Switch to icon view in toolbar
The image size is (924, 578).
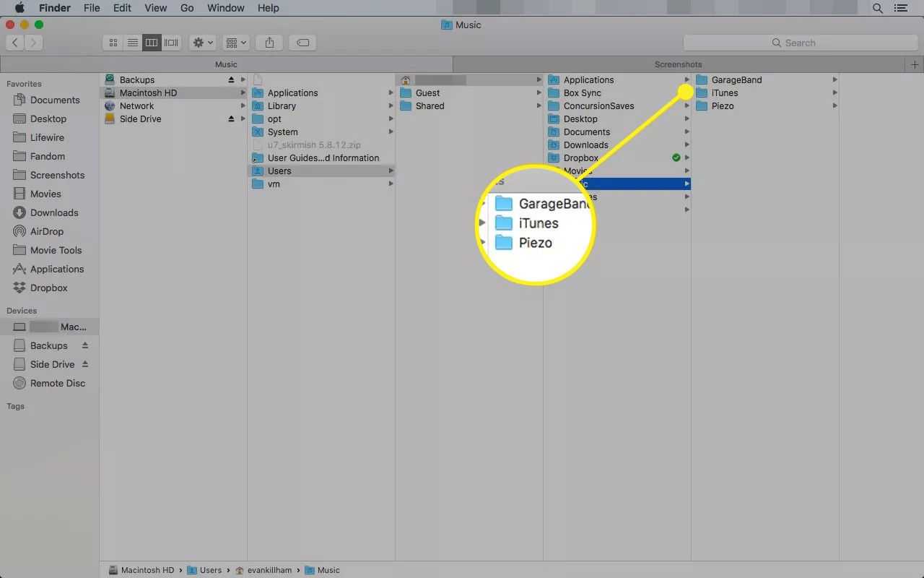click(x=113, y=43)
